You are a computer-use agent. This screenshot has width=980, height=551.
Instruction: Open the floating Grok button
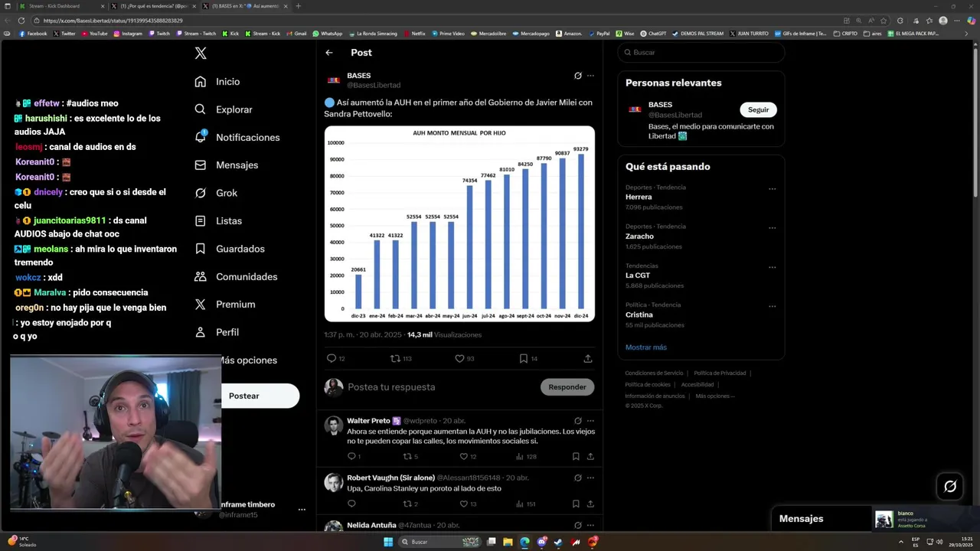coord(950,486)
